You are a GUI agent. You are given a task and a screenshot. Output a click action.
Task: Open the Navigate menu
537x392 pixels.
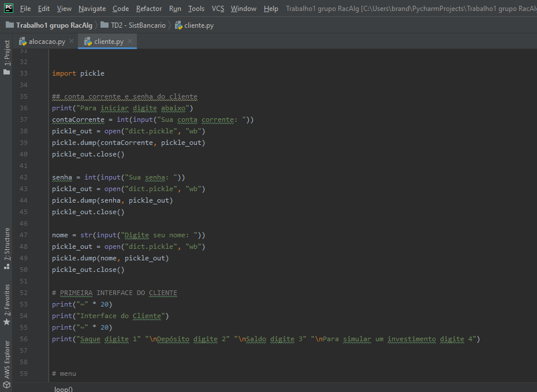[92, 9]
